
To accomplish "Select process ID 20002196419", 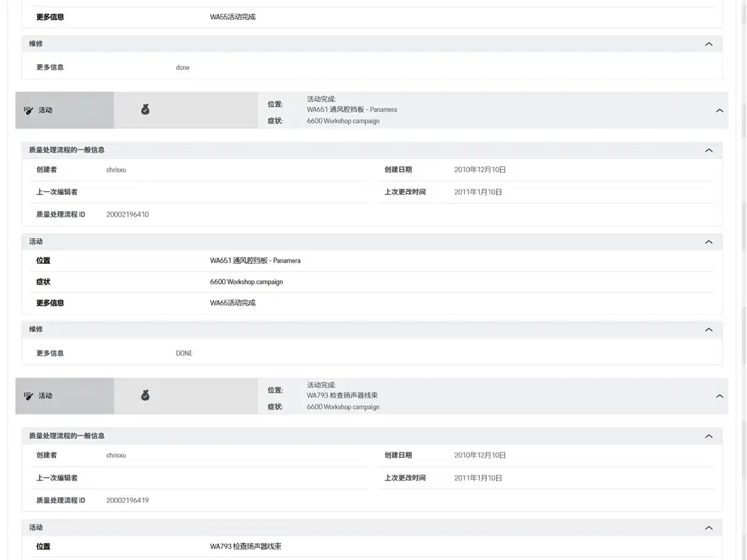I will click(128, 500).
